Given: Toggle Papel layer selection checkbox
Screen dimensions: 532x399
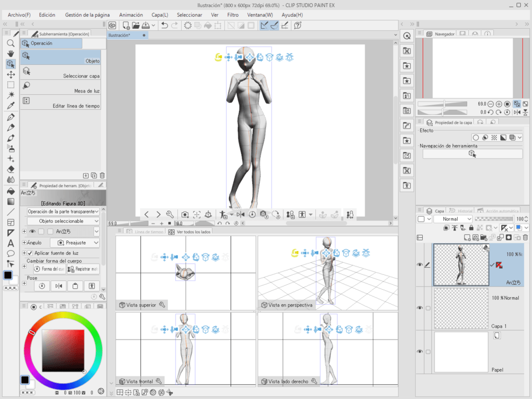Looking at the screenshot, I should pos(428,352).
